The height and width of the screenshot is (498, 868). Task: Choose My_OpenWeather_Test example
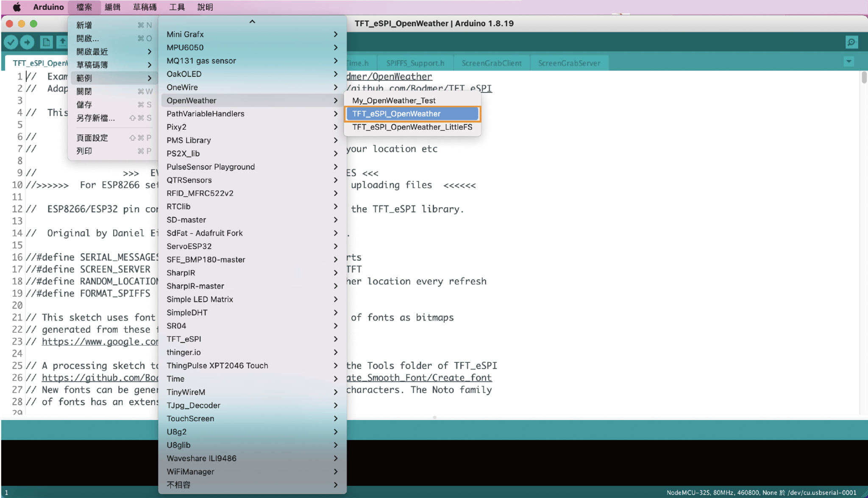point(394,100)
